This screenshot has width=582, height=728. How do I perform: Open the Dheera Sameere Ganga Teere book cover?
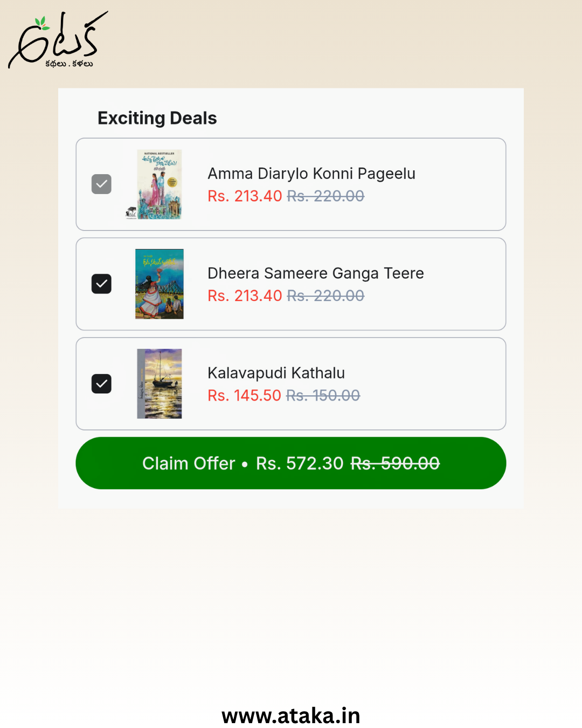coord(159,284)
